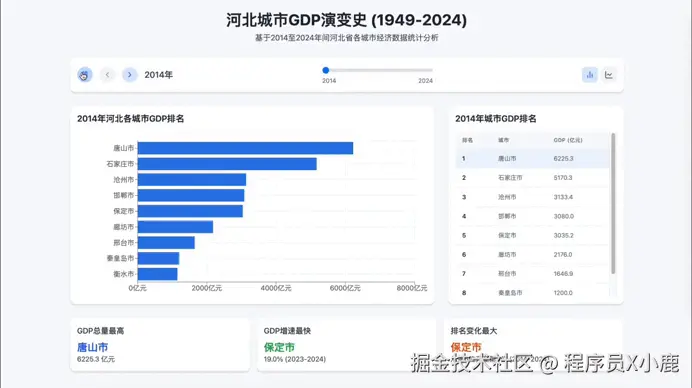692x388 pixels.
Task: Click the 2014年河北各城市GDP排名 chart title
Action: tap(131, 118)
